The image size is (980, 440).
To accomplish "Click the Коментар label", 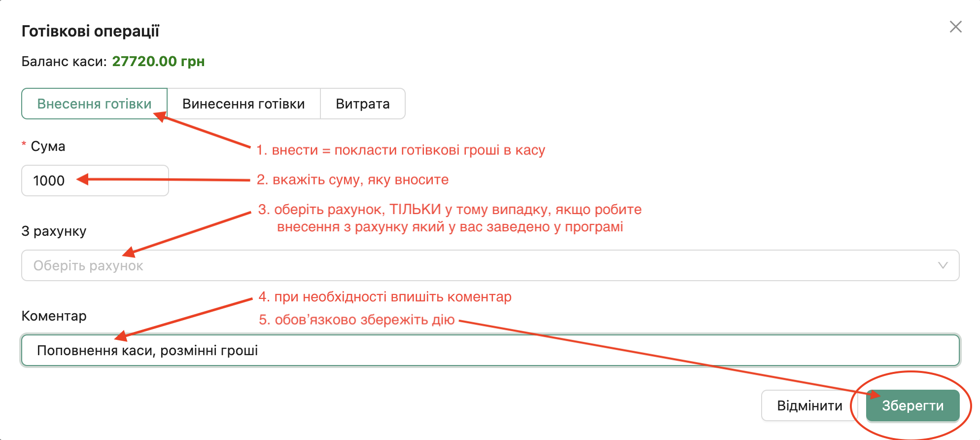I will (x=54, y=316).
